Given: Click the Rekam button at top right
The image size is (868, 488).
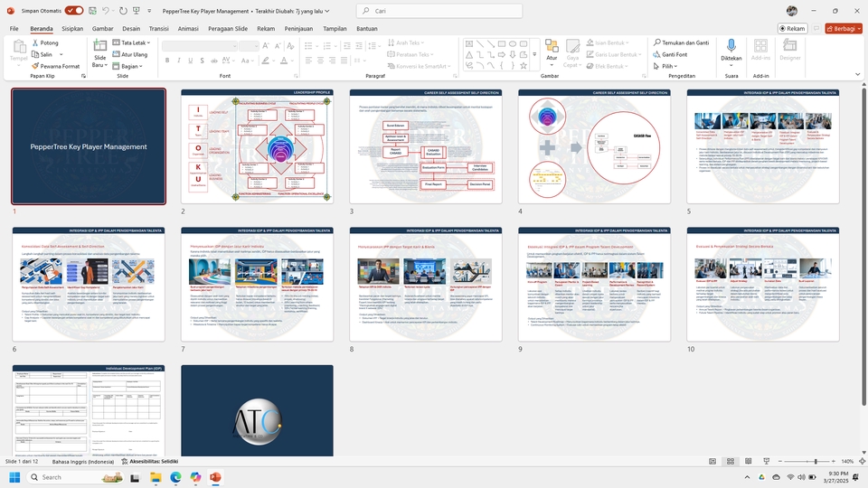Looking at the screenshot, I should click(792, 28).
